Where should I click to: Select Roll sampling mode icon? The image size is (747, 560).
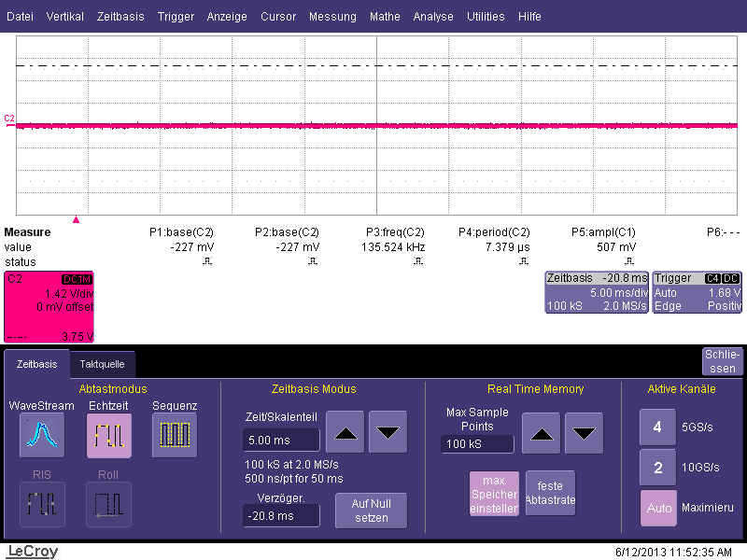click(x=108, y=504)
